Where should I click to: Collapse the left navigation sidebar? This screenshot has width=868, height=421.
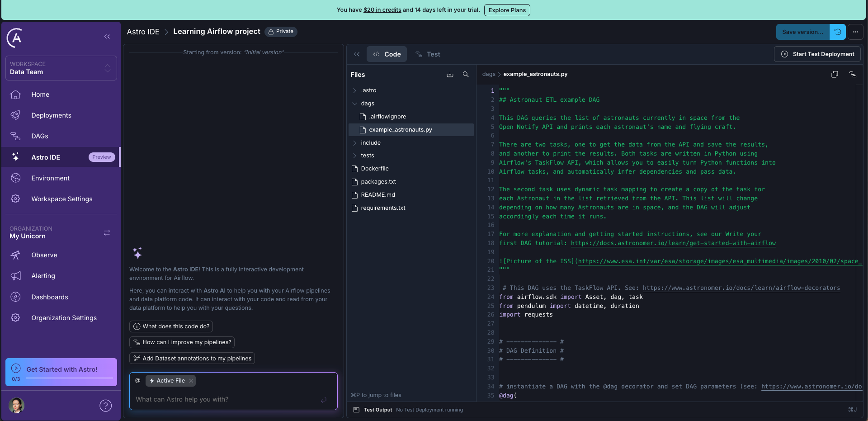coord(107,37)
